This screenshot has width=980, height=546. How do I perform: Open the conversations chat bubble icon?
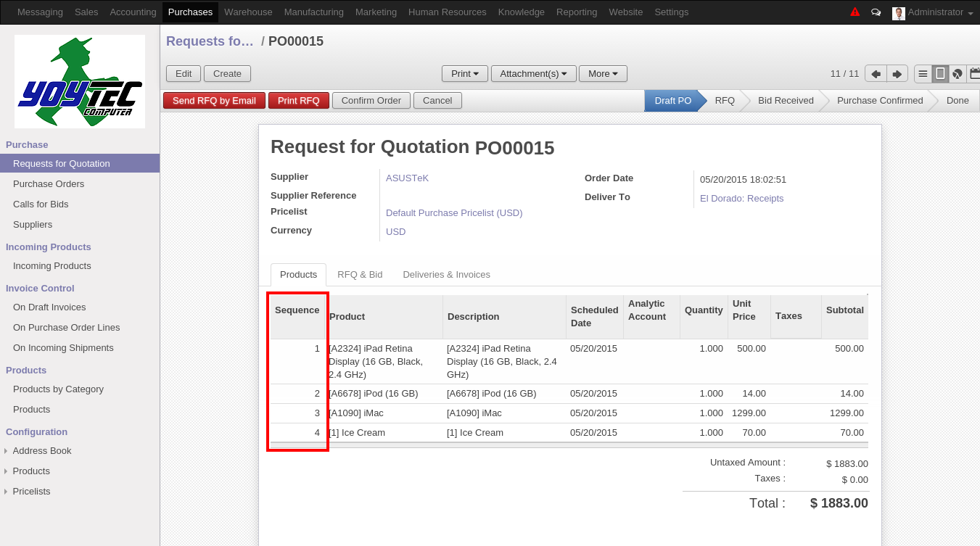[876, 12]
